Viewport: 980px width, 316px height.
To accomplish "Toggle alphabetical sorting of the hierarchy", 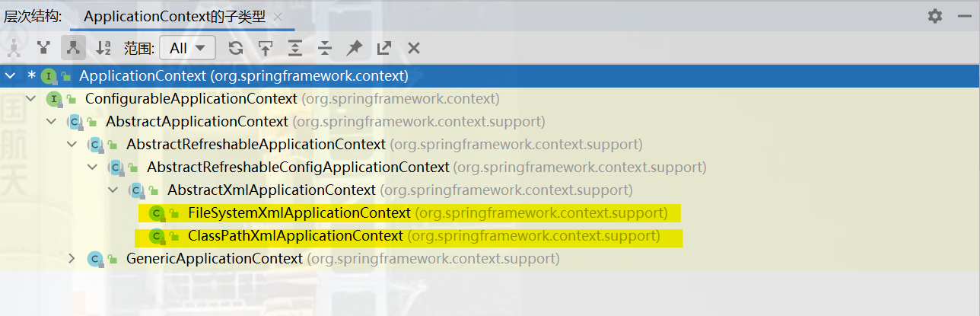I will tap(103, 48).
